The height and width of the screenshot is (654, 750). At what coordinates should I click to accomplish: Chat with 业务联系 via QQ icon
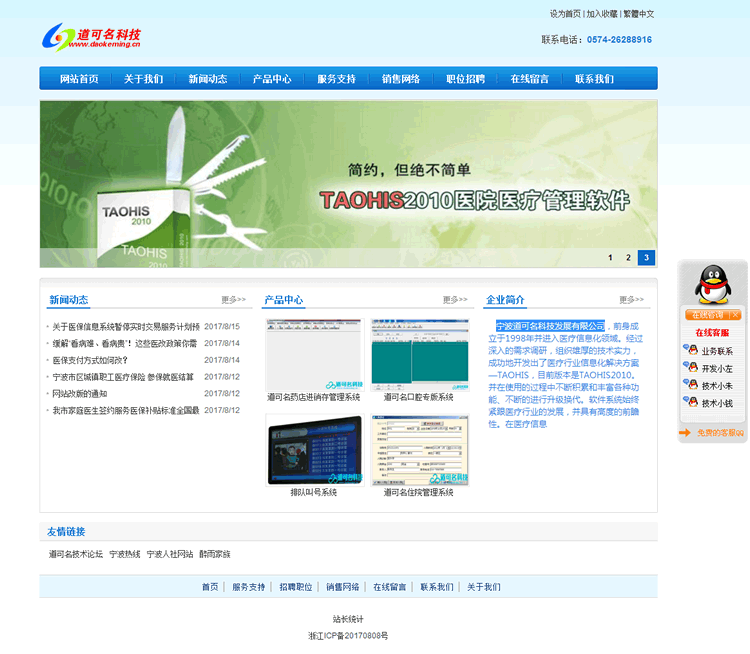(690, 351)
